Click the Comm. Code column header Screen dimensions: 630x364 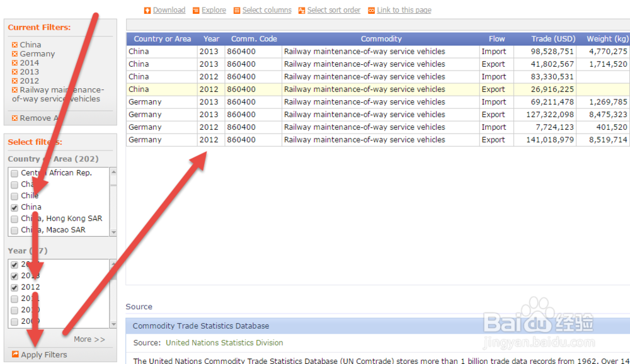pos(253,39)
